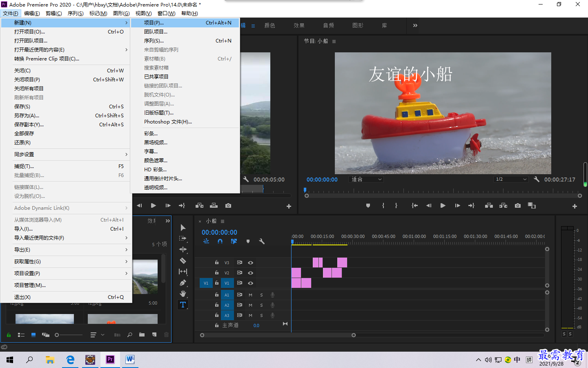
Task: Solo audio track A2
Action: pyautogui.click(x=261, y=305)
